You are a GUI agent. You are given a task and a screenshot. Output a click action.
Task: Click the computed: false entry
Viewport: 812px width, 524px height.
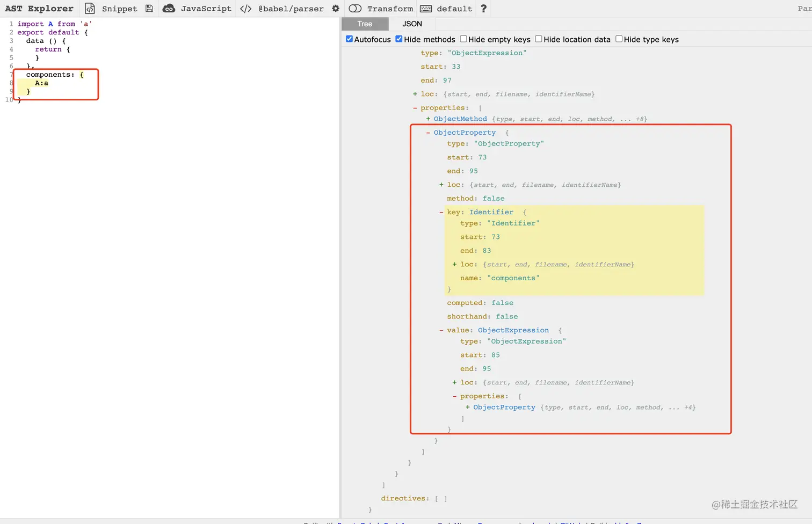point(480,303)
